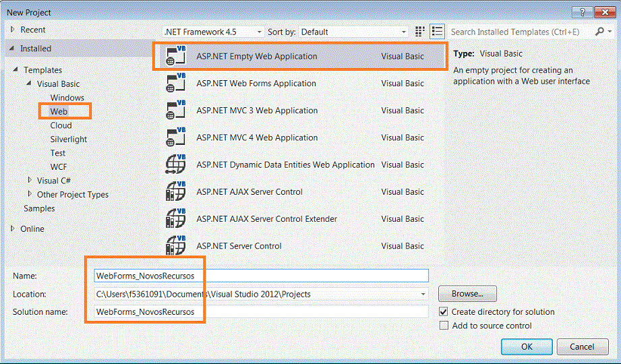Screen dimensions: 621x364
Task: Click the Dynamic Data Entities Web Application icon
Action: click(176, 164)
